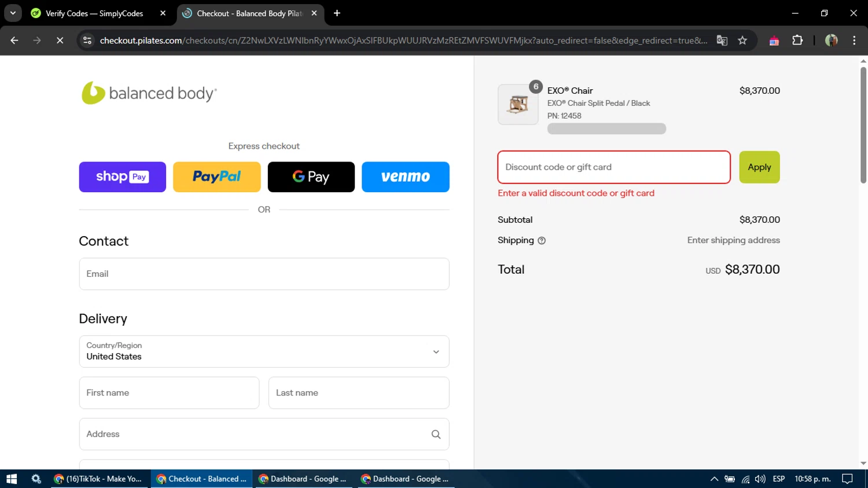This screenshot has height=488, width=868.
Task: Focus the Email contact field
Action: coord(264,274)
